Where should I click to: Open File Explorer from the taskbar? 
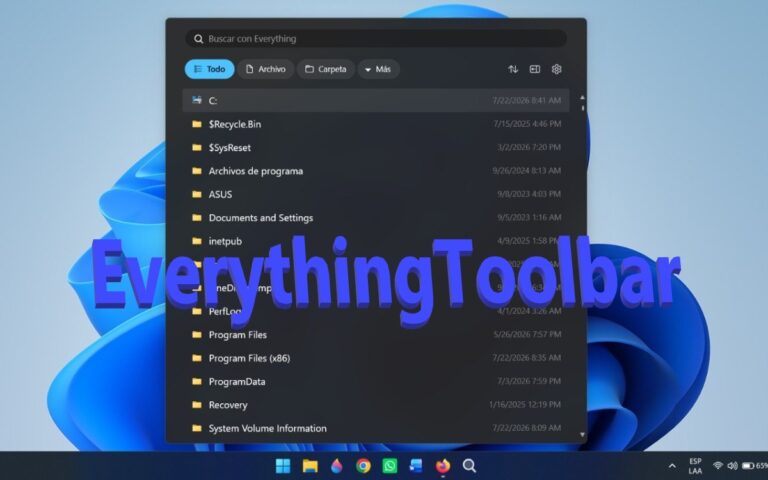tap(310, 466)
